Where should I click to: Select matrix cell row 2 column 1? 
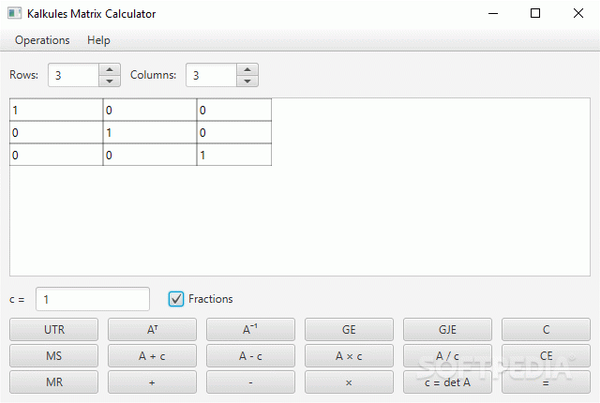56,133
